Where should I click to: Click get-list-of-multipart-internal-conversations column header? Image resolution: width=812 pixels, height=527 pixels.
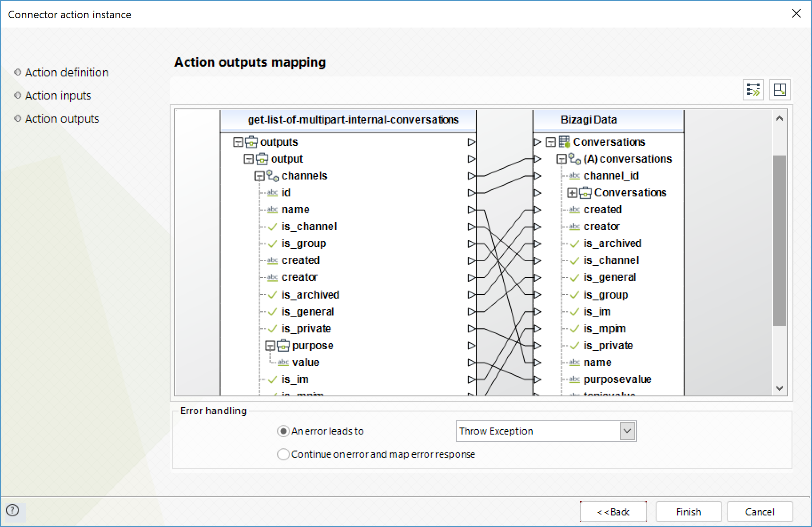pos(349,120)
